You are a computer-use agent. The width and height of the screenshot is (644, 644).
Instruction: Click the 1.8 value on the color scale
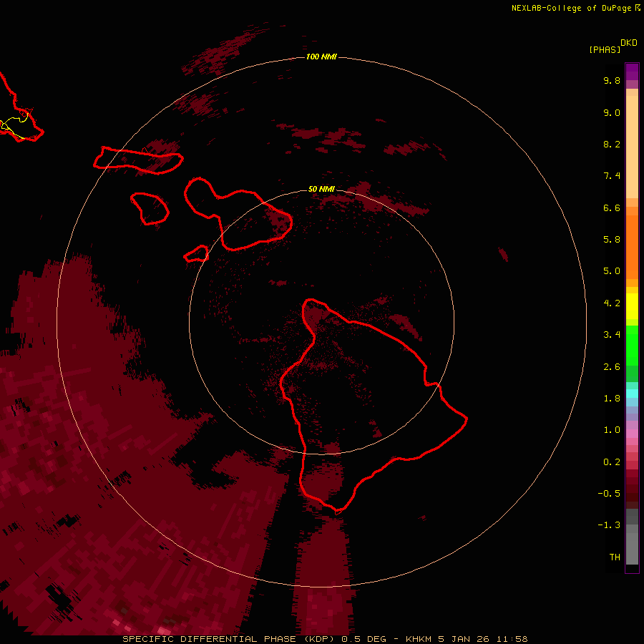pos(612,399)
